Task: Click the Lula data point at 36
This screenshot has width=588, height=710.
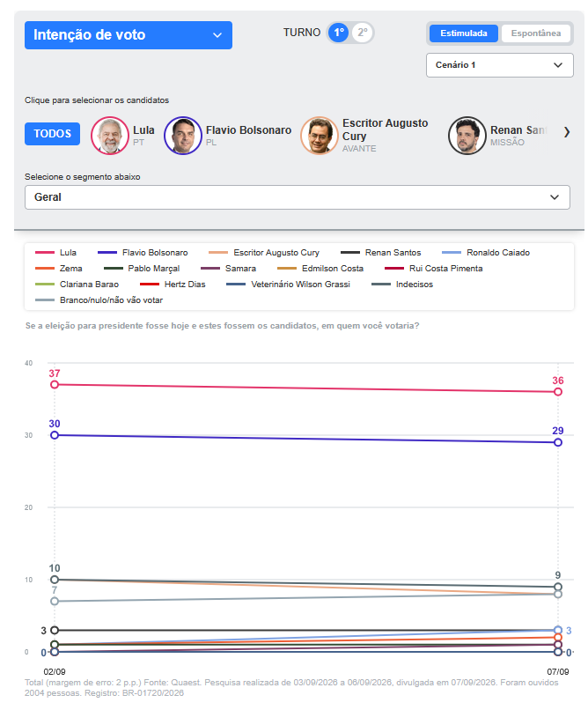Action: click(x=558, y=392)
